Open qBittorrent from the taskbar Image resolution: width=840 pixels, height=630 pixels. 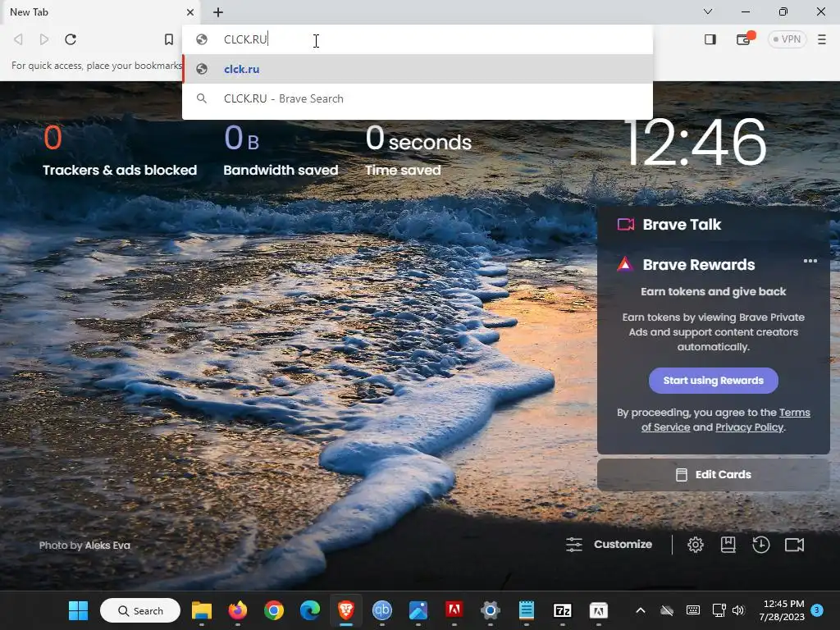point(382,610)
